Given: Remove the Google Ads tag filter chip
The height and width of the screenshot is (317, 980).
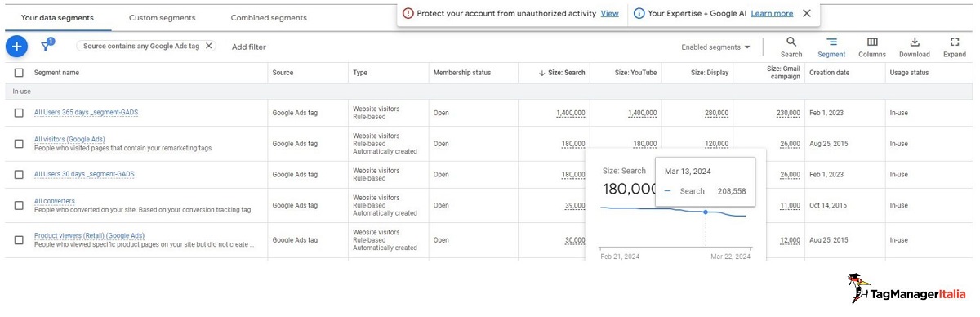Looking at the screenshot, I should [208, 47].
